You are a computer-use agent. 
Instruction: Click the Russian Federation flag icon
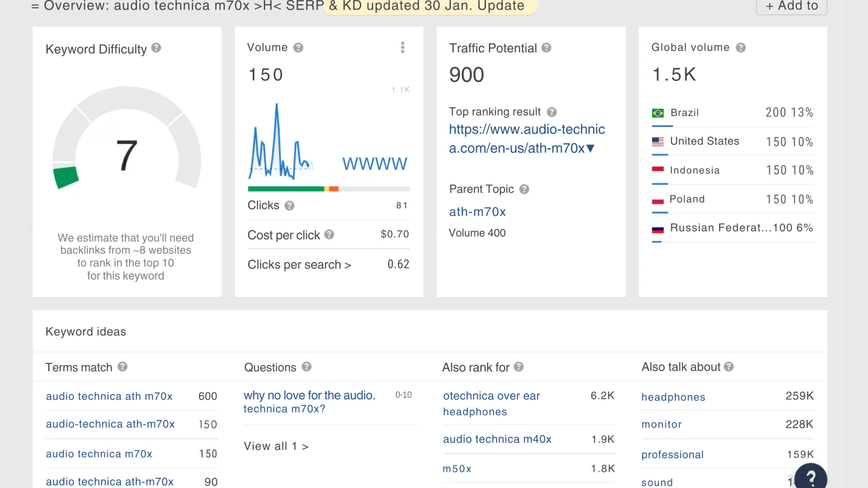pyautogui.click(x=658, y=228)
